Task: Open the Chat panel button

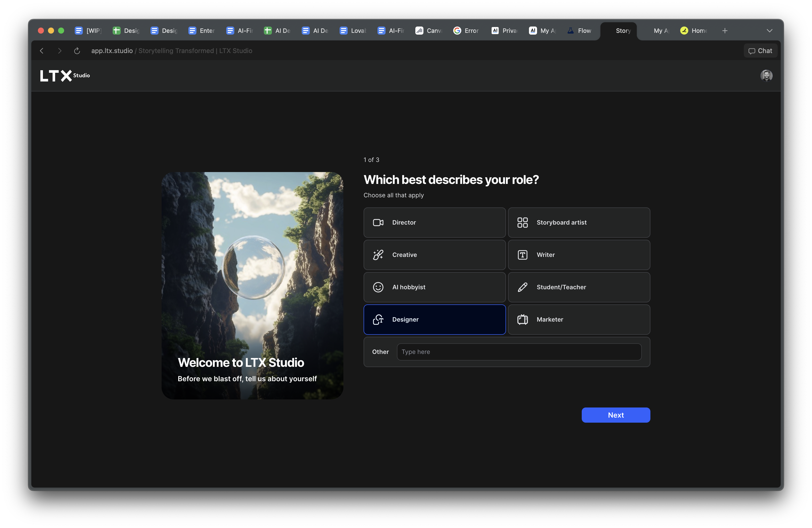Action: click(760, 51)
